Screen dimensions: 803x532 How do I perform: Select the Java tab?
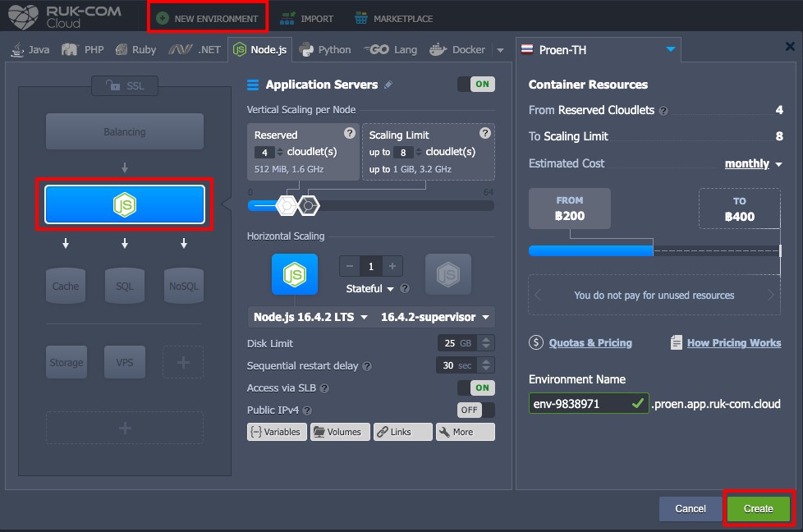click(30, 49)
